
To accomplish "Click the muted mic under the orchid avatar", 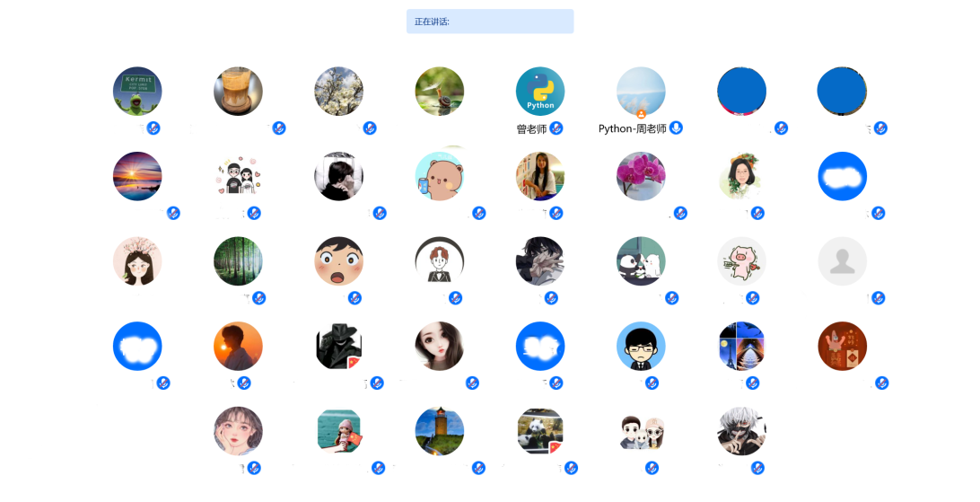I will [680, 213].
